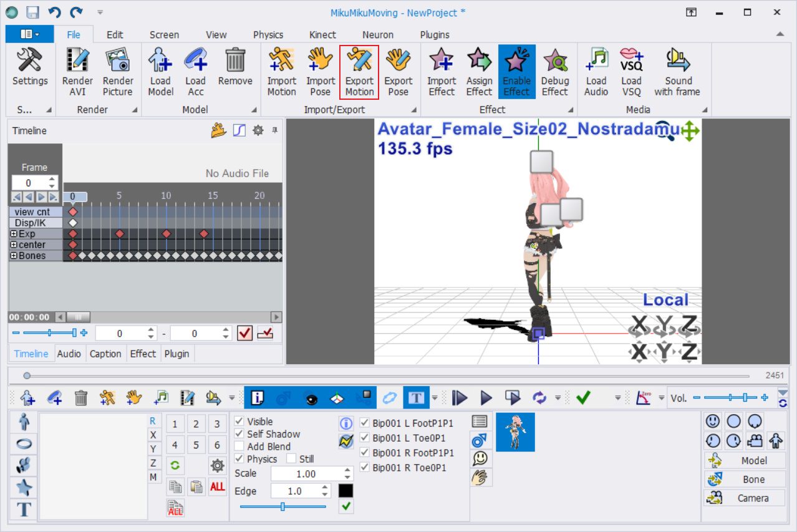Click the smiley face expression icon in bottom-right panel
The height and width of the screenshot is (532, 797).
pyautogui.click(x=712, y=421)
